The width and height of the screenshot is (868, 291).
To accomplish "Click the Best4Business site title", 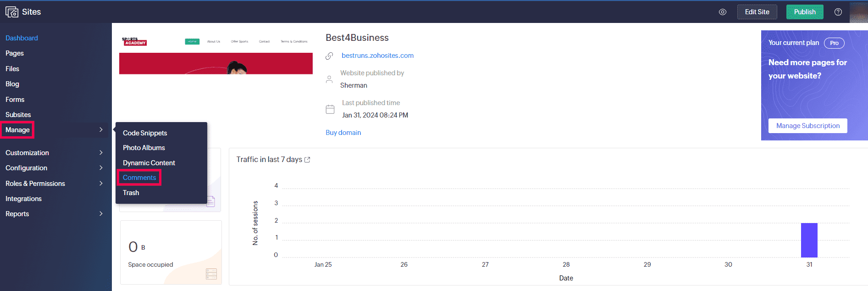I will pos(357,38).
